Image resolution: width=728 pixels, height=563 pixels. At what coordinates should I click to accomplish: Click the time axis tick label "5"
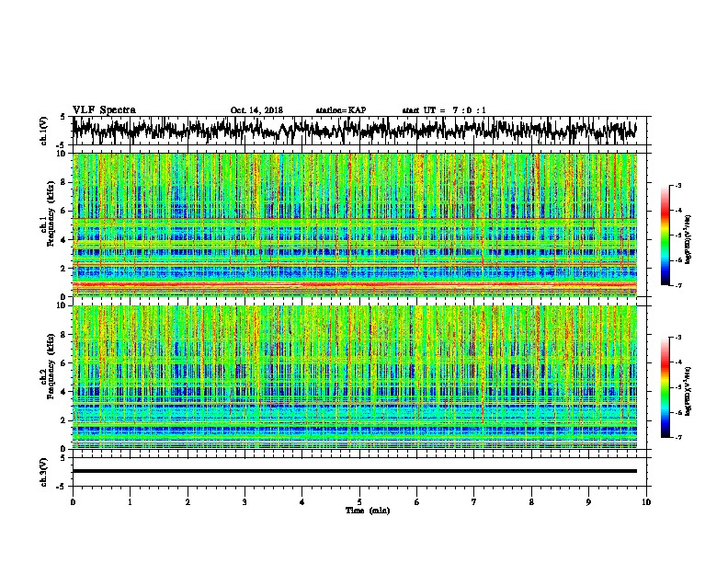click(x=359, y=502)
